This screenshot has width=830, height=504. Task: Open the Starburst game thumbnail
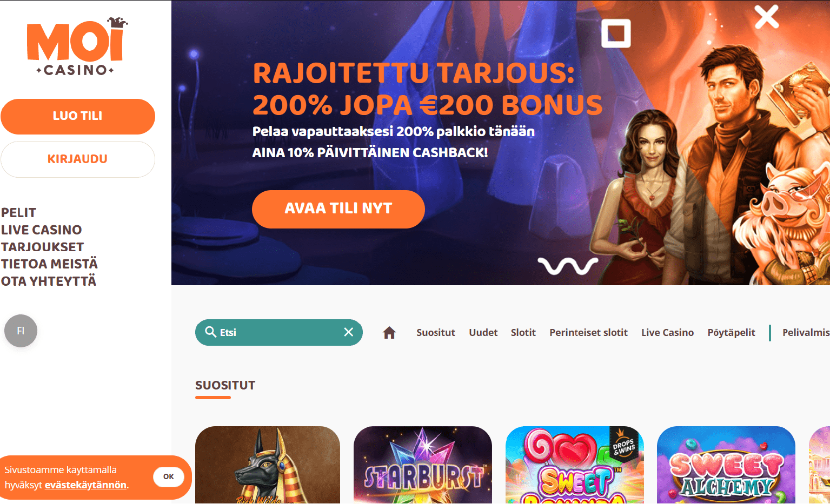tap(423, 465)
